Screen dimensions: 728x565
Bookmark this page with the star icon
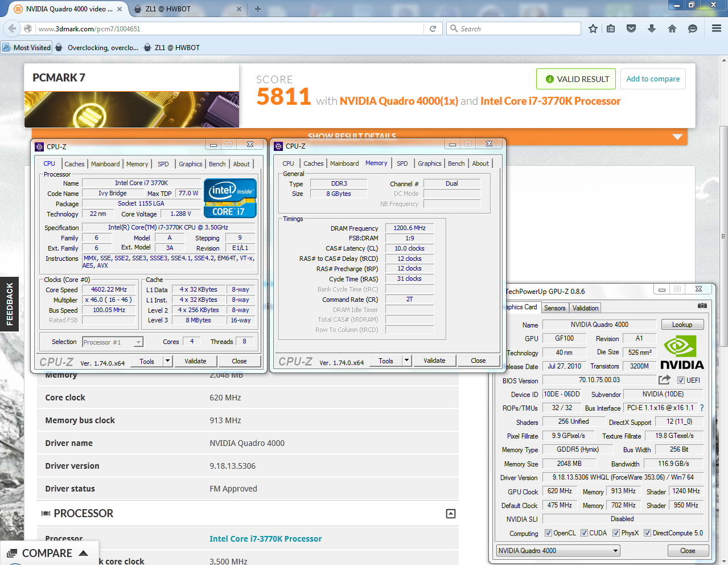pos(593,28)
